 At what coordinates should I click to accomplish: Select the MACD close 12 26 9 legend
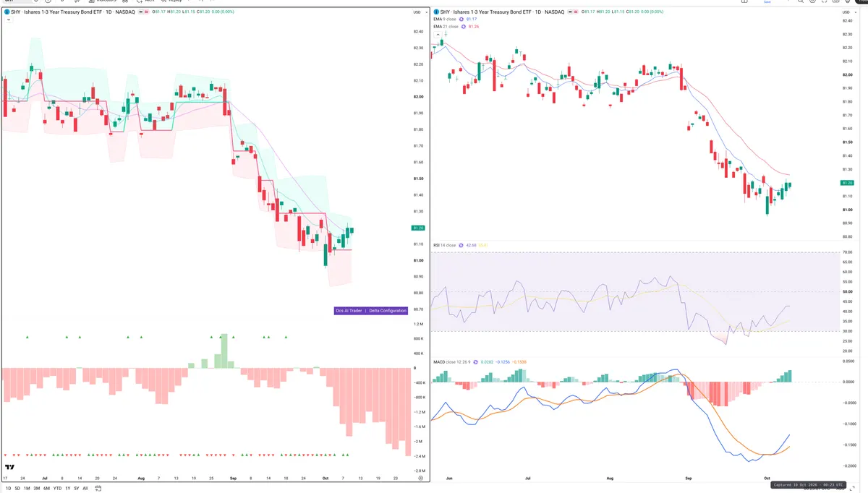452,361
